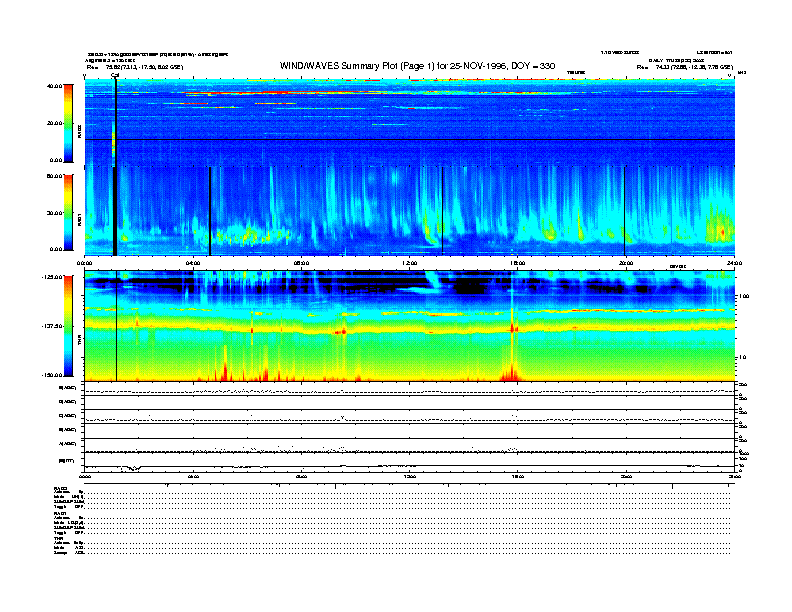Screen dimensions: 792x612
Task: Click the -150.00 label on TNR scale
Action: (x=53, y=375)
